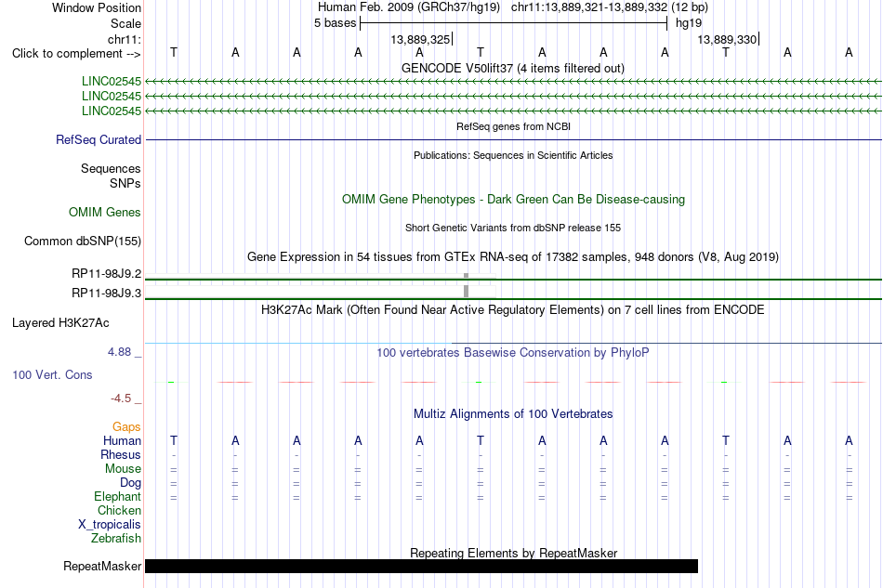Open the 'Repeating Elements by RepeatMasker' title
883x588 pixels.
click(513, 553)
